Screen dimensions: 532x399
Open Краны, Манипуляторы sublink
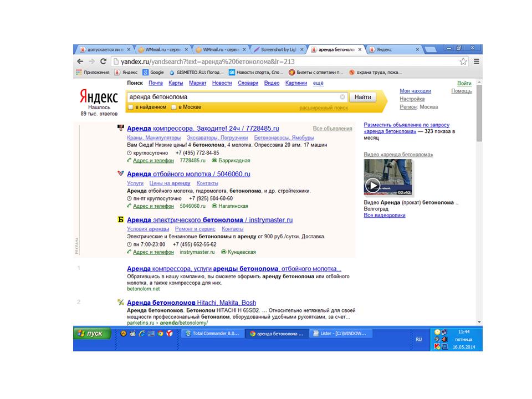tap(154, 138)
